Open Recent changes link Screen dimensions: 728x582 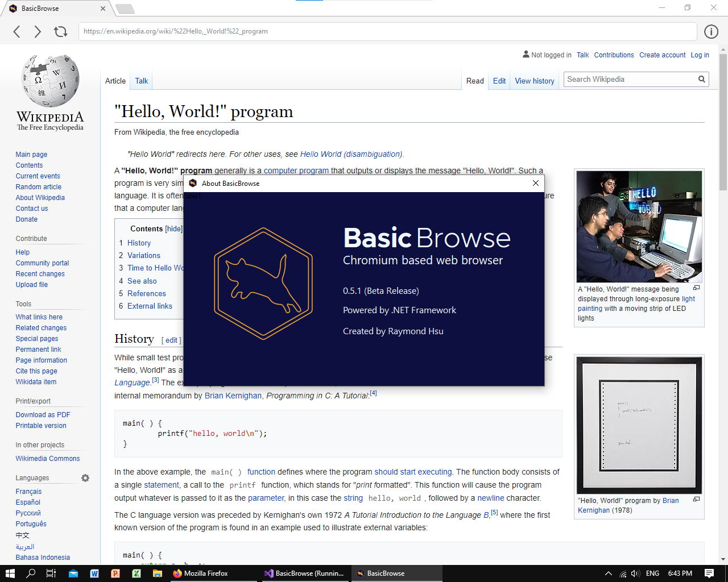tap(40, 274)
